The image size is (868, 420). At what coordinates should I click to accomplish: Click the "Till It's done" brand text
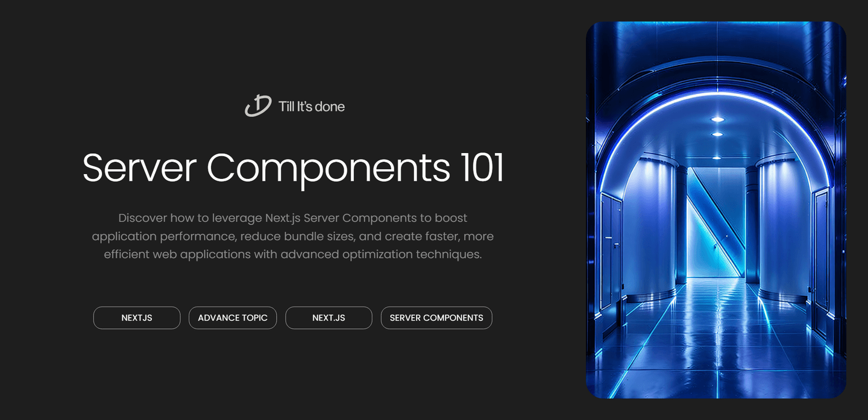(x=312, y=107)
